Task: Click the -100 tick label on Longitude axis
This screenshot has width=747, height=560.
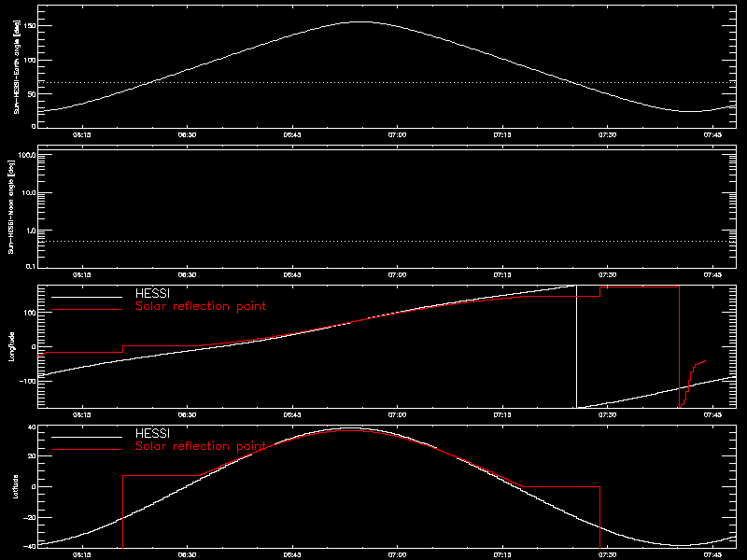Action: pos(28,381)
